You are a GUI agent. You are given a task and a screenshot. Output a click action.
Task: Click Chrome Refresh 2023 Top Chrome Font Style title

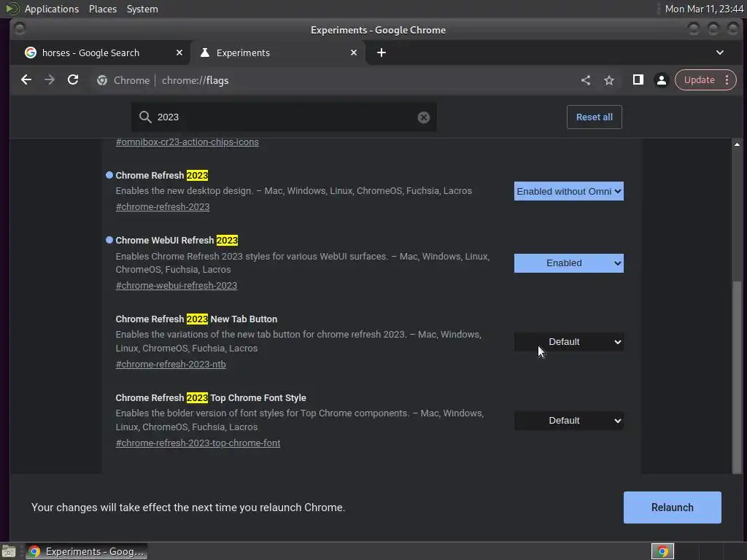click(x=211, y=397)
